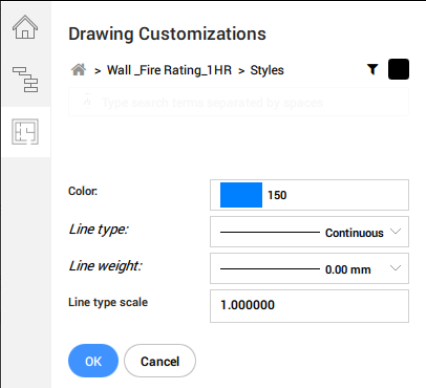426x388 pixels.
Task: Open the Line type Continuous dropdown
Action: point(309,232)
